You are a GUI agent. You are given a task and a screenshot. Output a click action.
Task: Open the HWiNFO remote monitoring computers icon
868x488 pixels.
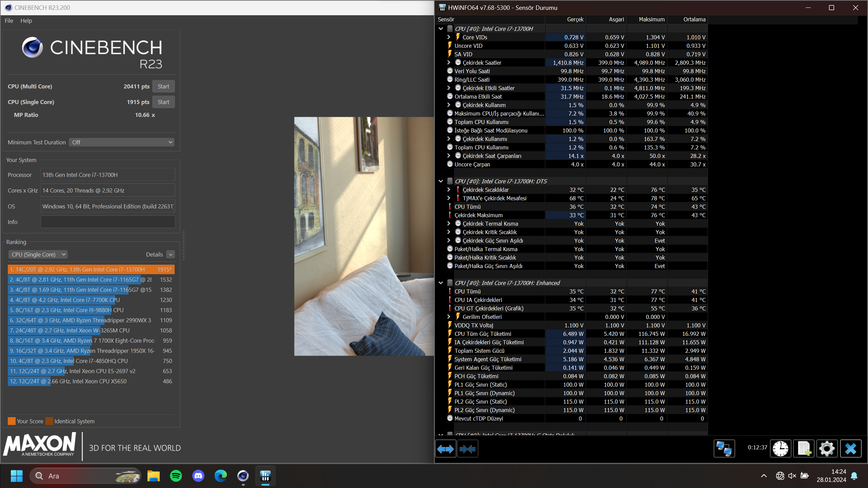724,449
